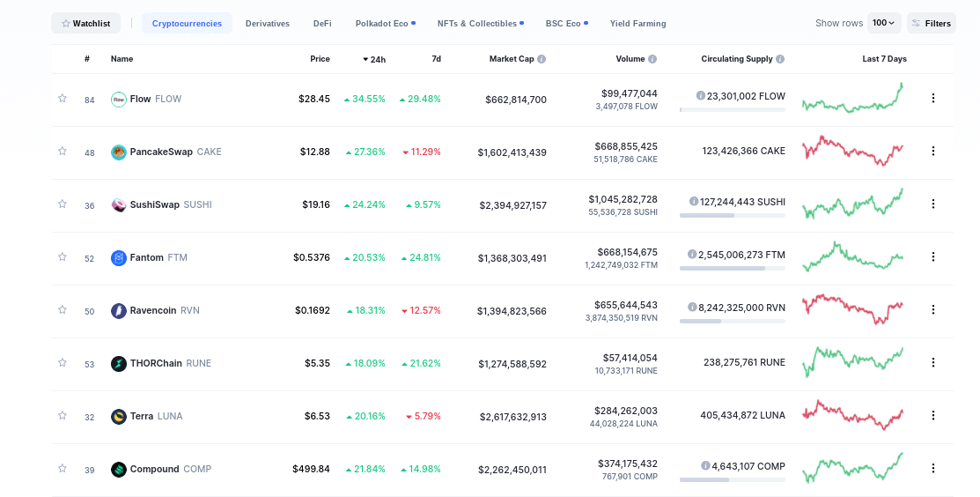The width and height of the screenshot is (980, 497).
Task: Star Terra to add to watchlist
Action: [63, 416]
